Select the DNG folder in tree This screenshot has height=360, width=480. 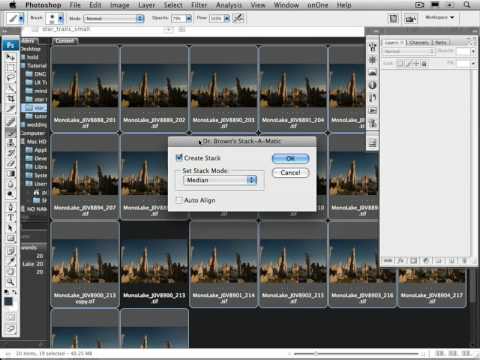click(x=37, y=74)
